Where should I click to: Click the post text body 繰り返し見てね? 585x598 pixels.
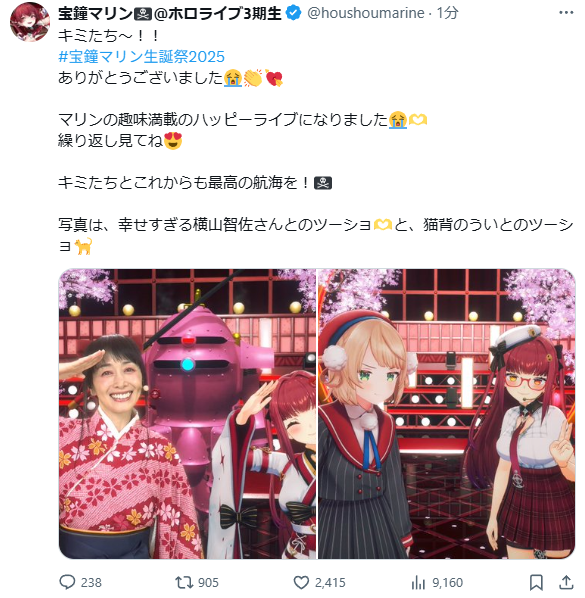tap(111, 141)
